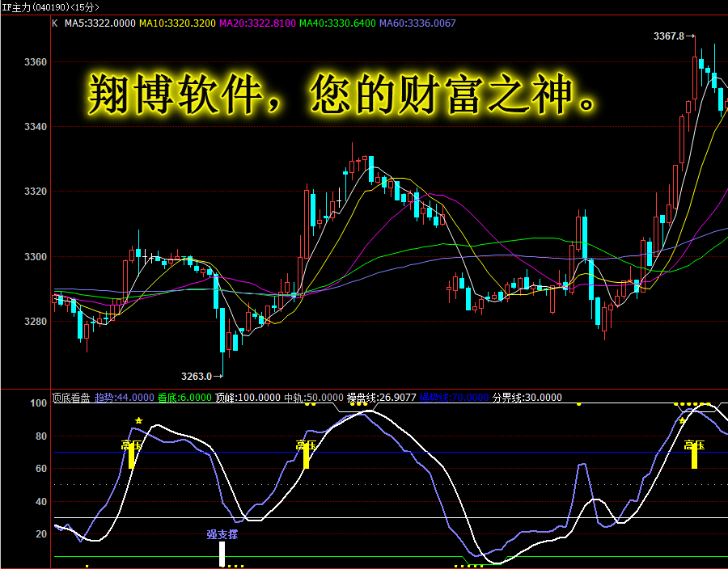Viewport: 728px width, 569px height.
Task: Click the 80 indicator axis label
Action: click(41, 436)
